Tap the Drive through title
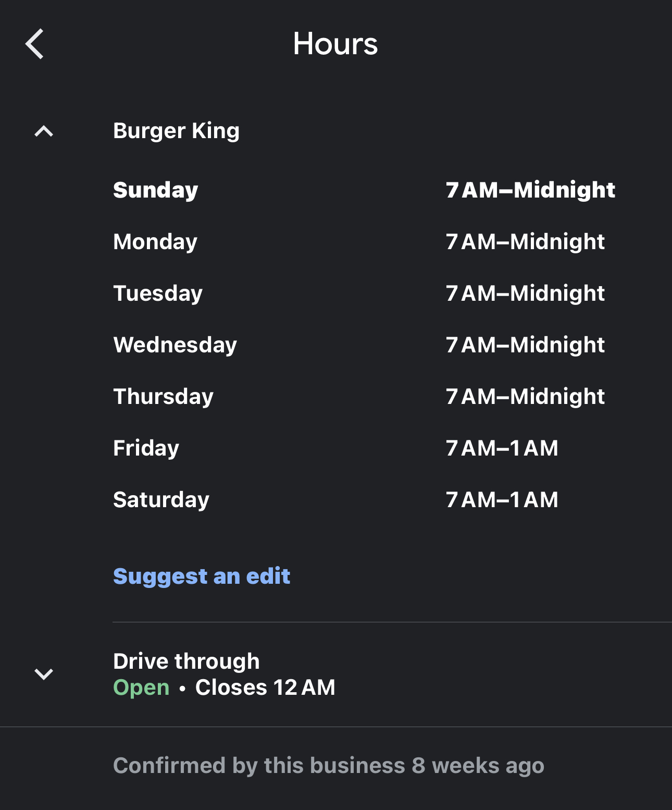Viewport: 672px width, 810px height. pyautogui.click(x=186, y=661)
